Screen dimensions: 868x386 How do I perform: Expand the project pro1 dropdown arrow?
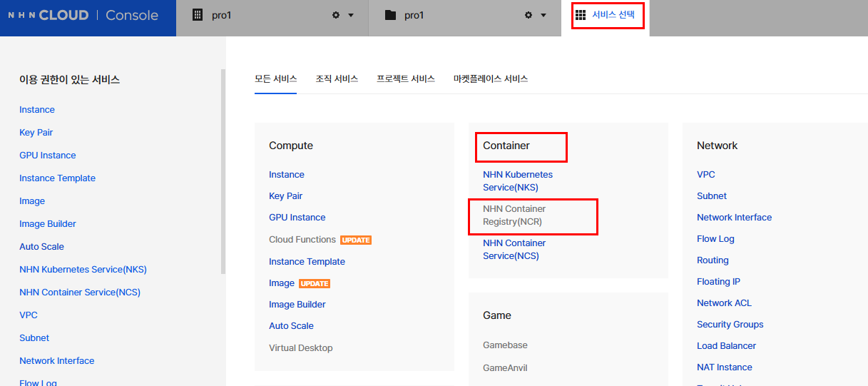pyautogui.click(x=543, y=16)
